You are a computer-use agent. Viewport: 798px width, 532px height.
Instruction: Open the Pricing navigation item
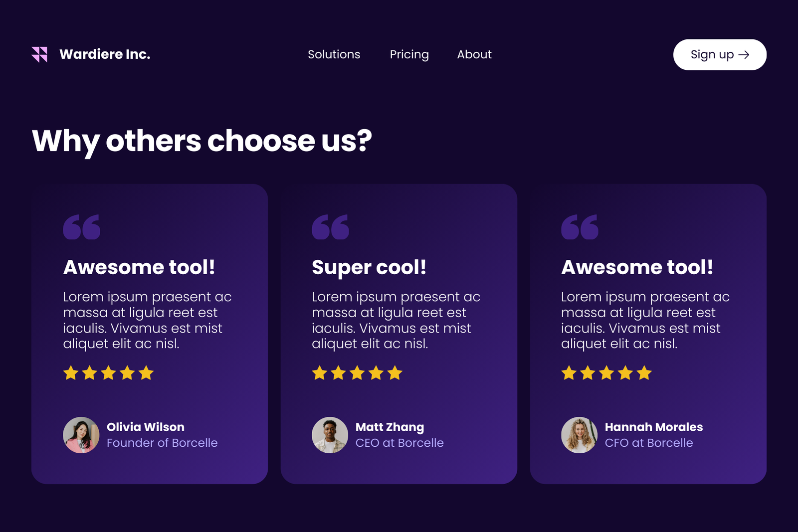coord(409,54)
